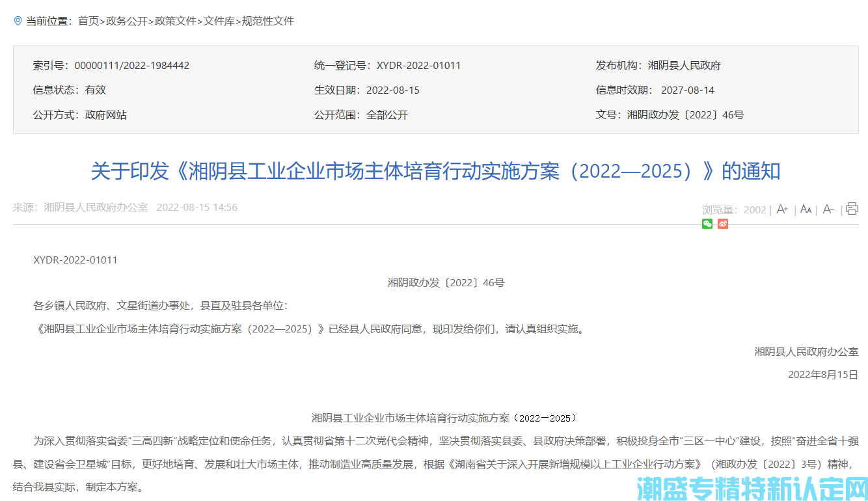Select index number 00000111/2022-1984442
This screenshot has height=501, width=868.
click(x=132, y=66)
